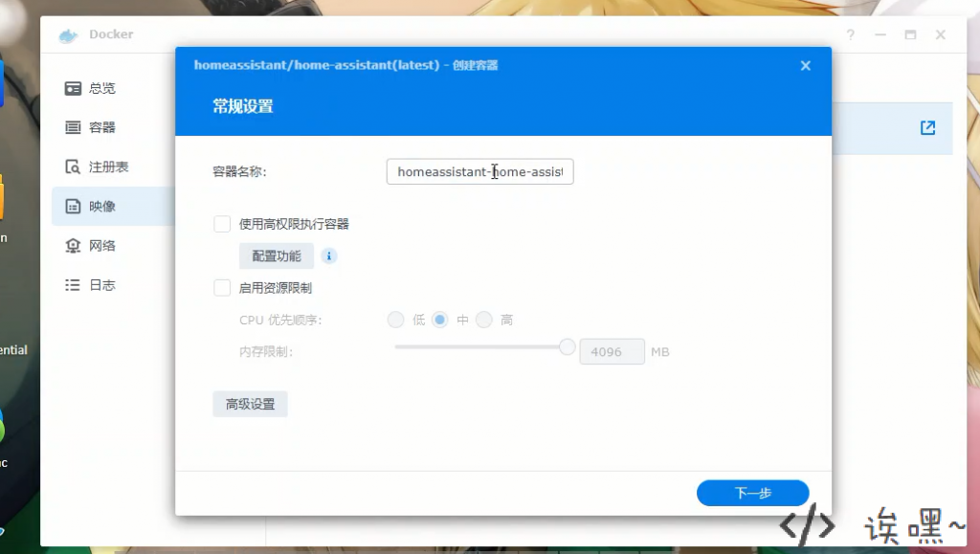The height and width of the screenshot is (554, 980).
Task: Enable 使用高权限执行容器 checkbox
Action: click(x=222, y=224)
